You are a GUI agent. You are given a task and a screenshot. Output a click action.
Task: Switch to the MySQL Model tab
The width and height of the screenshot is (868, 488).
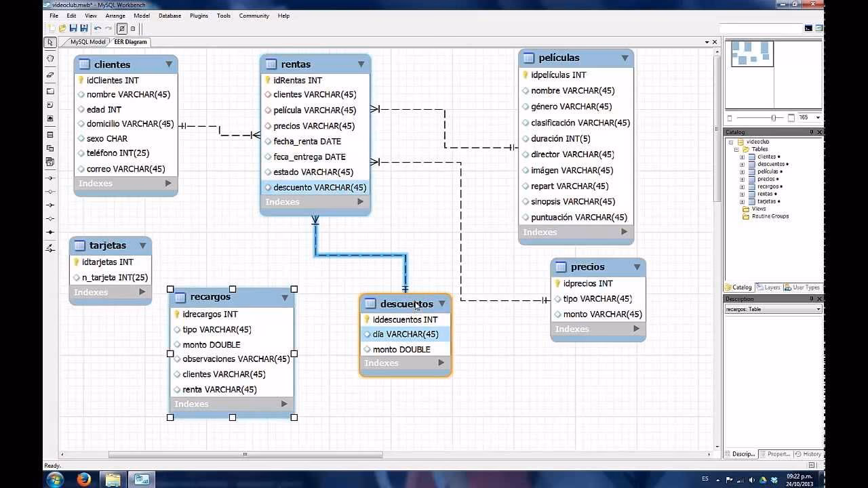tap(87, 42)
